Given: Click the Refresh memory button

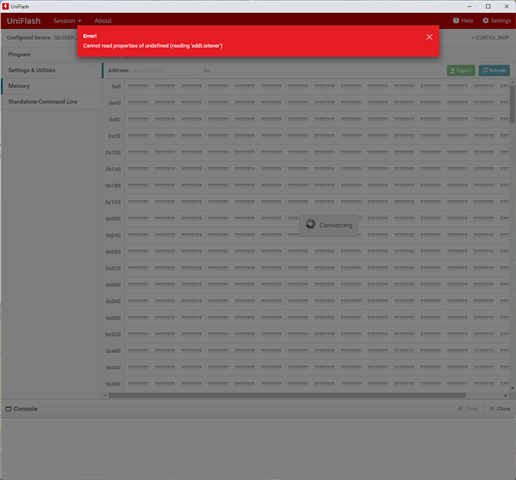Looking at the screenshot, I should [494, 70].
